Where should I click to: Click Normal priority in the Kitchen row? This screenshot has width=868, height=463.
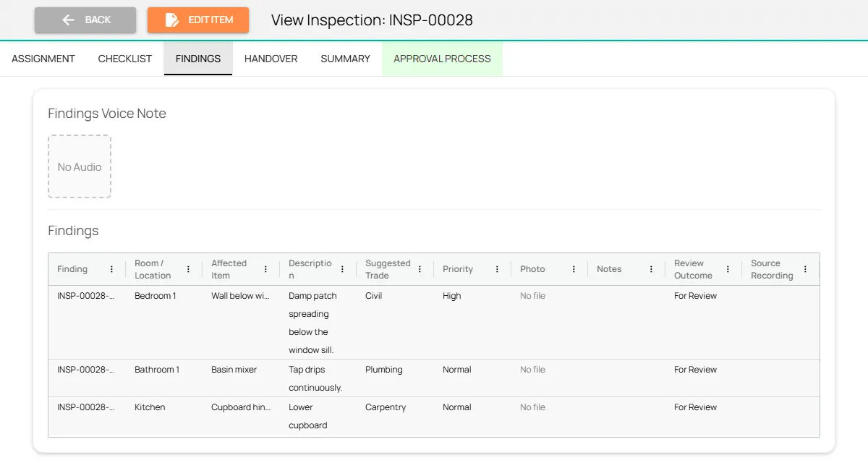click(457, 407)
